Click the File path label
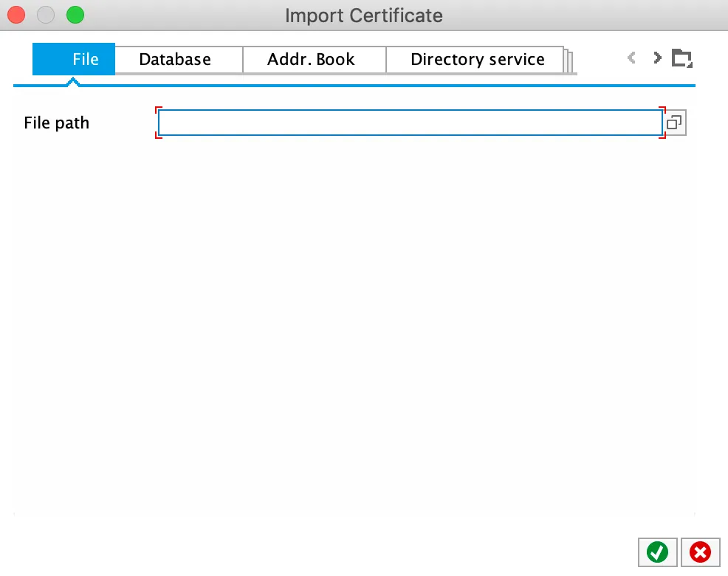Screen dimensions: 728x576 point(57,123)
